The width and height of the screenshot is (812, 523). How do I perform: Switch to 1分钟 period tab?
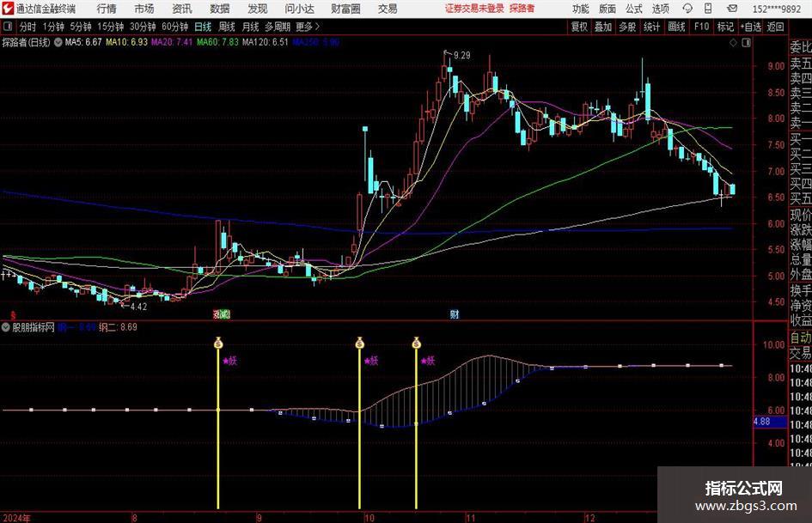(x=53, y=27)
